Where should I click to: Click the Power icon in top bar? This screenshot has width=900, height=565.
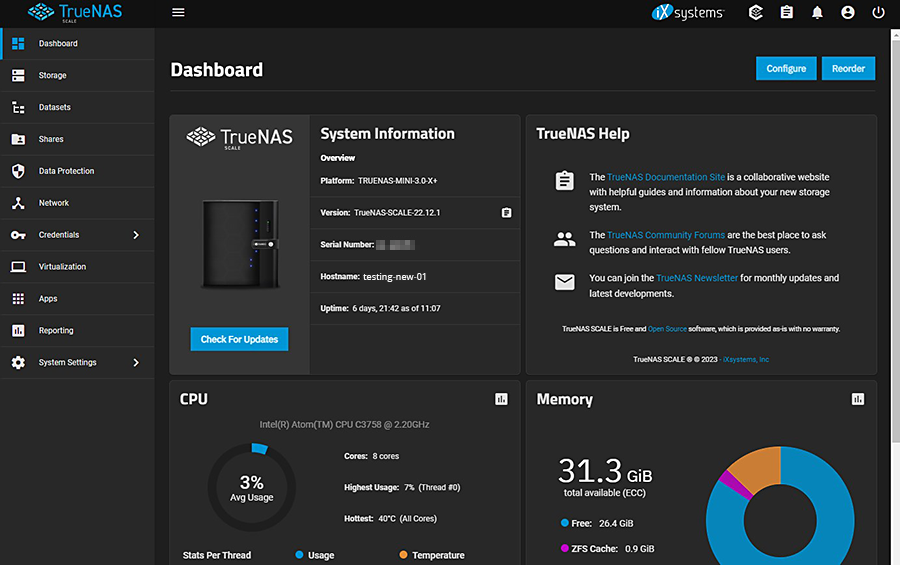[x=878, y=12]
